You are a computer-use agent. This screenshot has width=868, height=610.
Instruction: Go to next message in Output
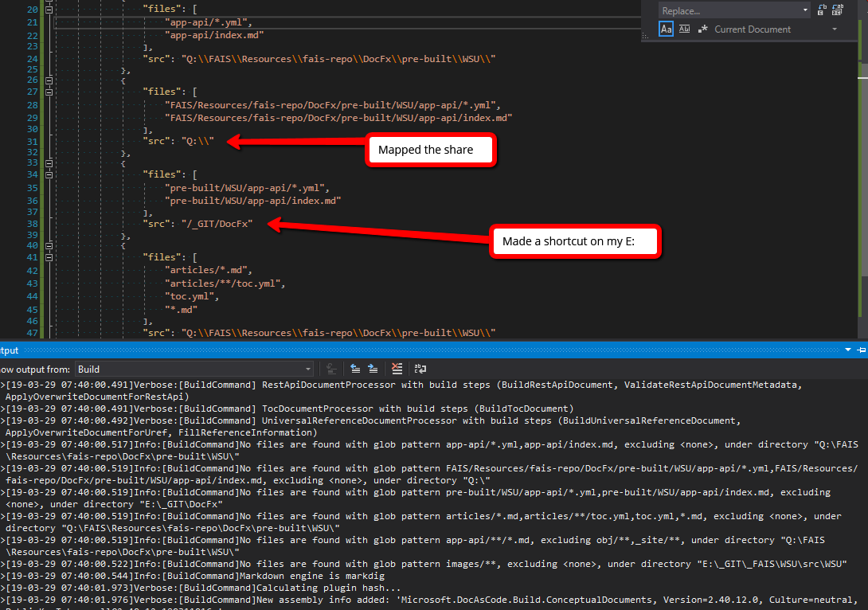[373, 369]
